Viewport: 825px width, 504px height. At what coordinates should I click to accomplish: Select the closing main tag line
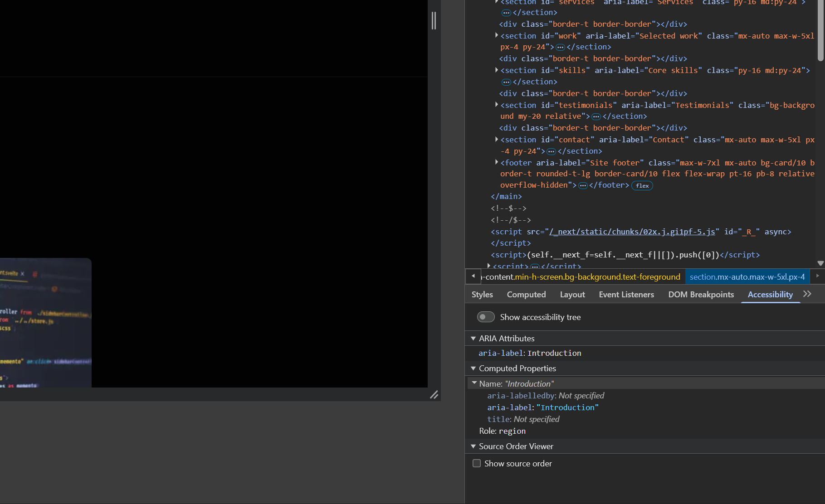(x=506, y=196)
